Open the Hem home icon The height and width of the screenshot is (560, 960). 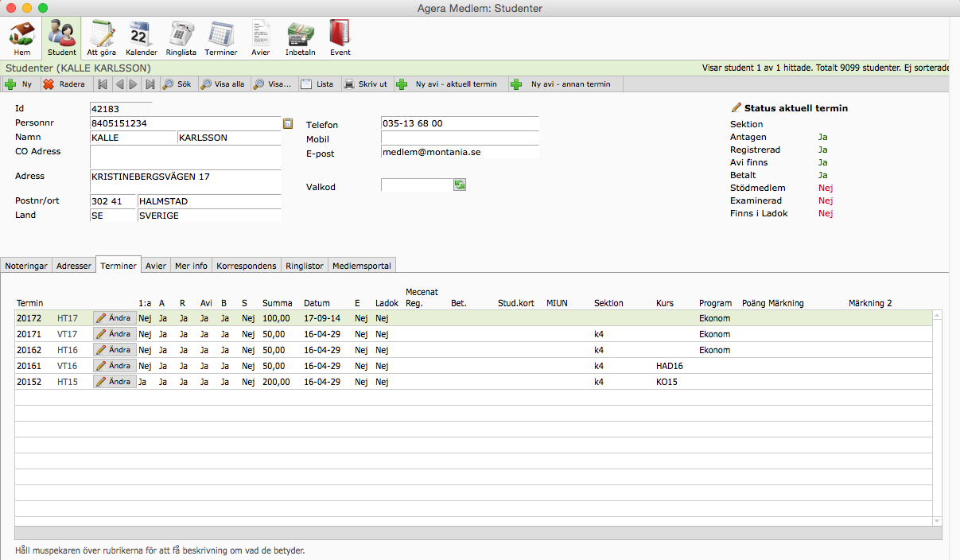[x=22, y=38]
